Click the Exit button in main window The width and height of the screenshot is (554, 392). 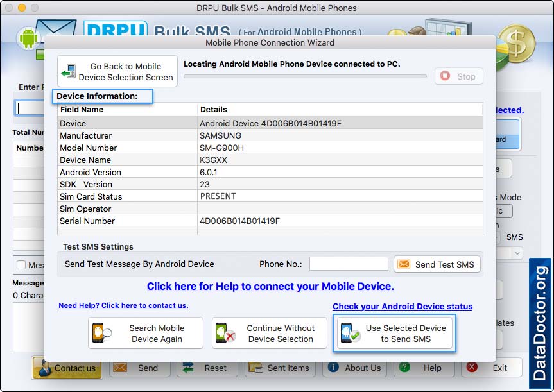click(x=492, y=368)
